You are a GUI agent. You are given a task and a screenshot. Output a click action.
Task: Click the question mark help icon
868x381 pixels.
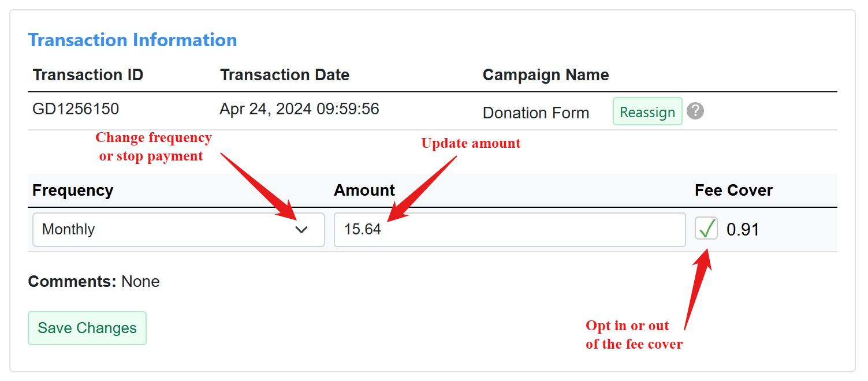tap(695, 111)
